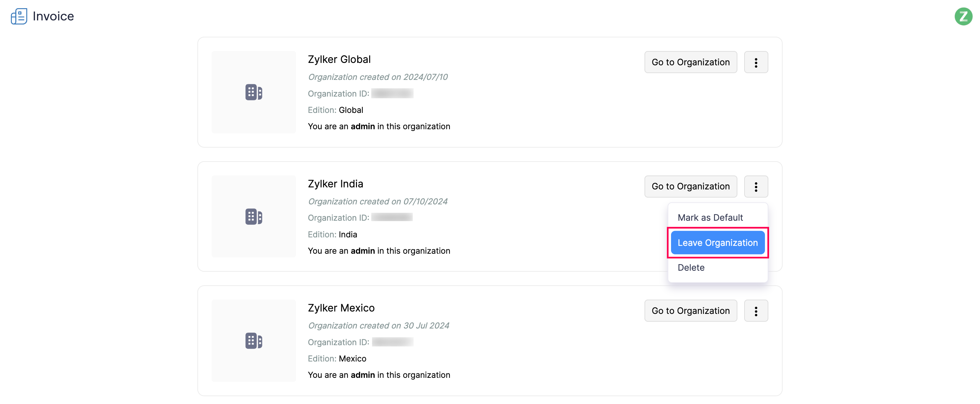Open more options for Zylker Global

[755, 62]
